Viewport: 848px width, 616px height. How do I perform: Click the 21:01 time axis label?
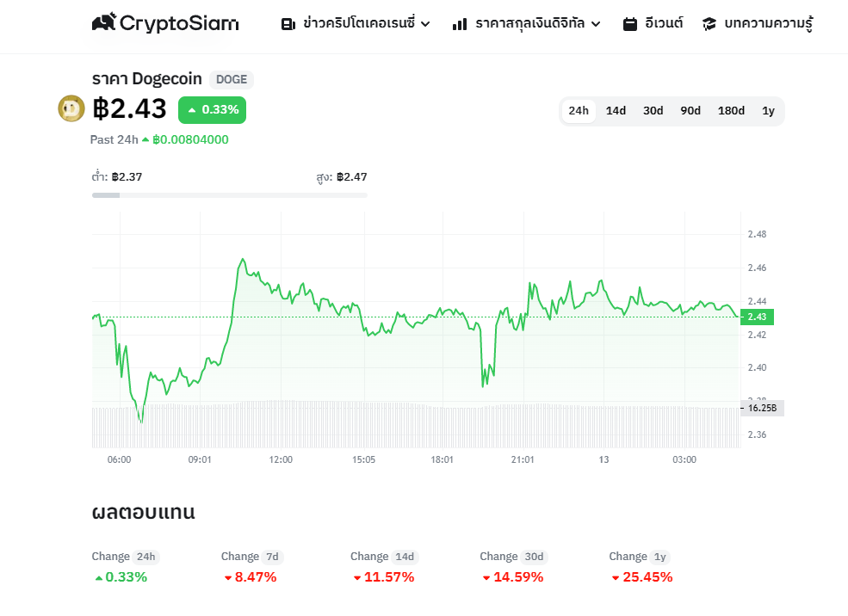[x=523, y=459]
